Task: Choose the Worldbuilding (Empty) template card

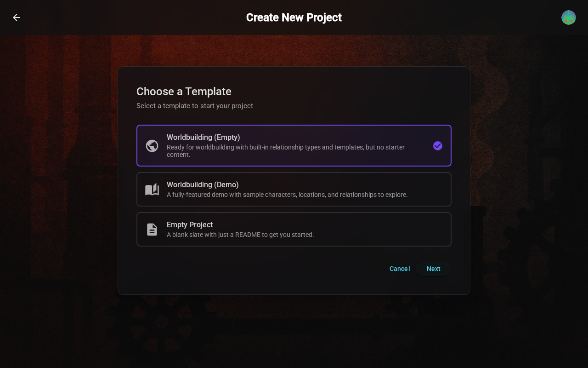Action: [x=294, y=146]
